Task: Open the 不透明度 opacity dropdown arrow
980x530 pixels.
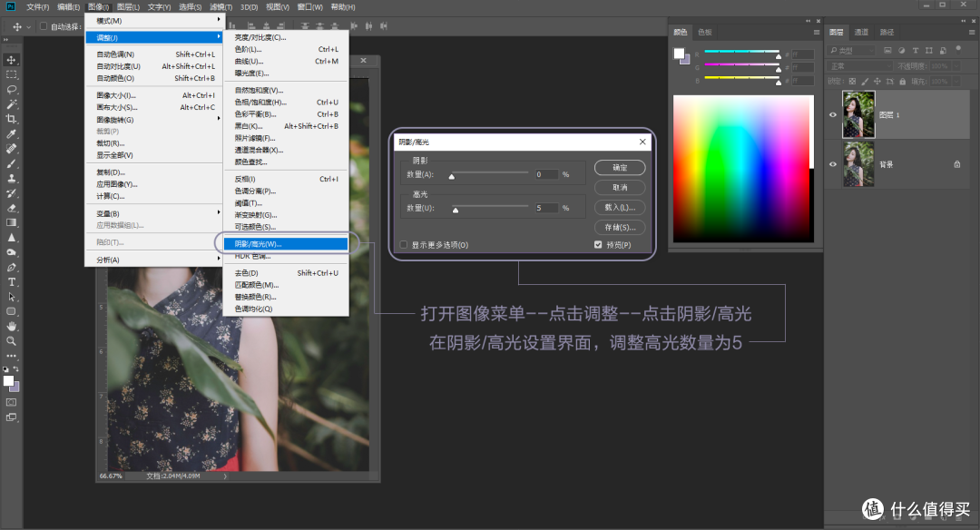Action: [955, 66]
